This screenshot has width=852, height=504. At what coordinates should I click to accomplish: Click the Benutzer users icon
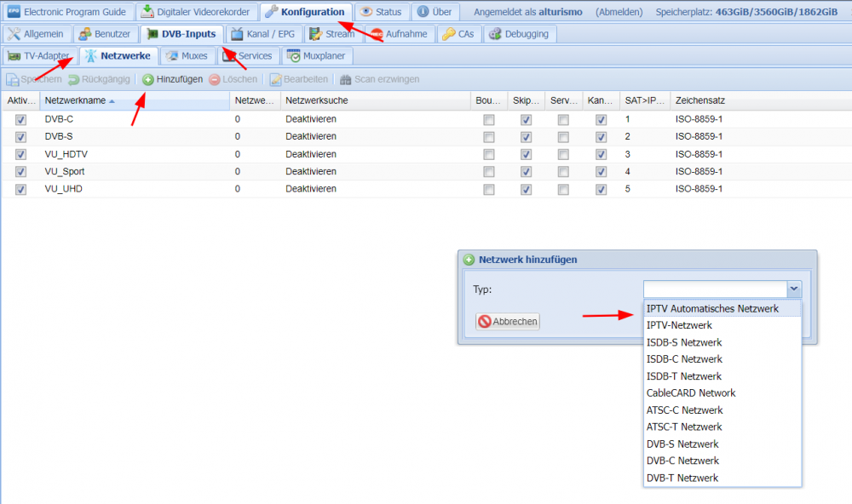84,34
